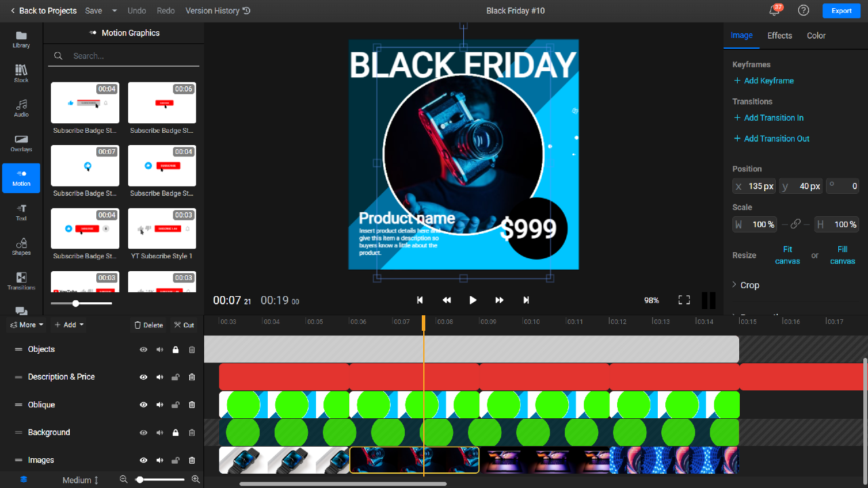Viewport: 868px width, 488px height.
Task: Hide the Objects track
Action: tap(144, 350)
